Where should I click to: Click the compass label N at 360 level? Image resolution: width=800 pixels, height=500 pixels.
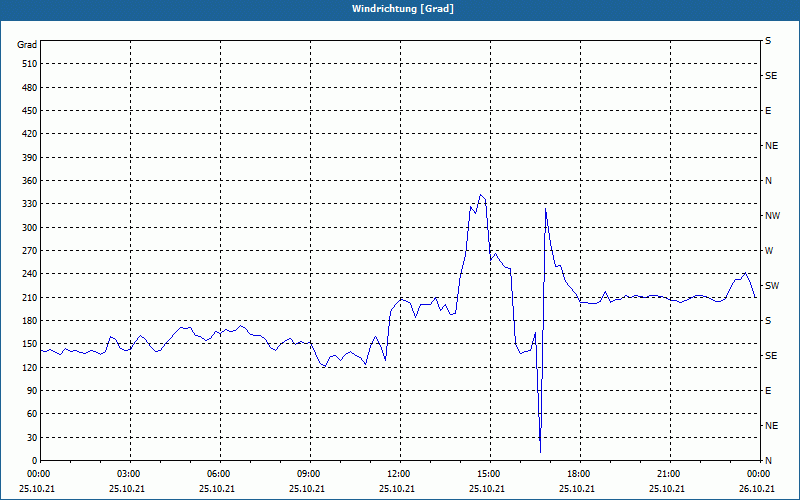coord(768,181)
